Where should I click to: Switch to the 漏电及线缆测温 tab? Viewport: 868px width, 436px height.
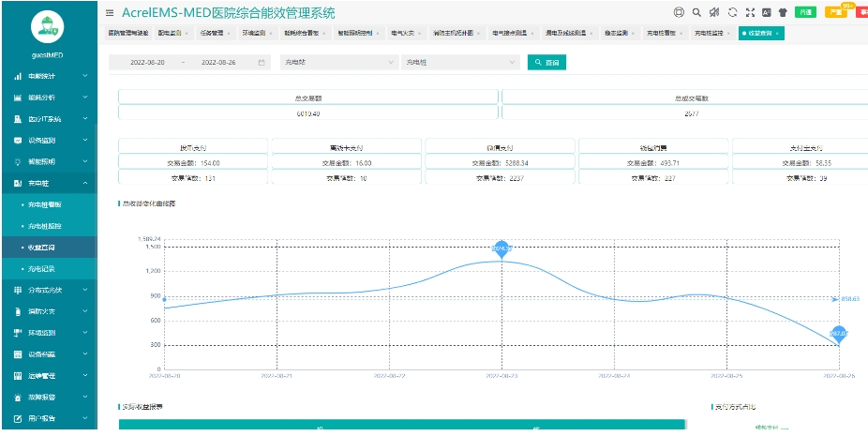[x=569, y=33]
